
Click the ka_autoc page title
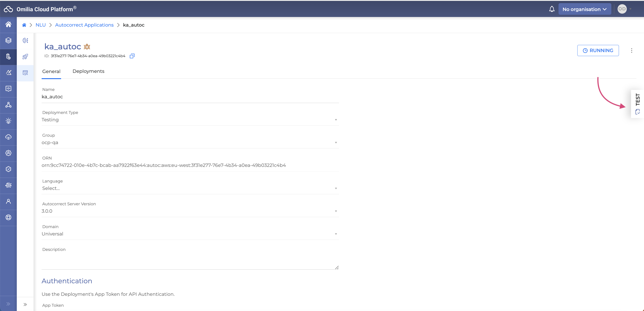(x=62, y=46)
